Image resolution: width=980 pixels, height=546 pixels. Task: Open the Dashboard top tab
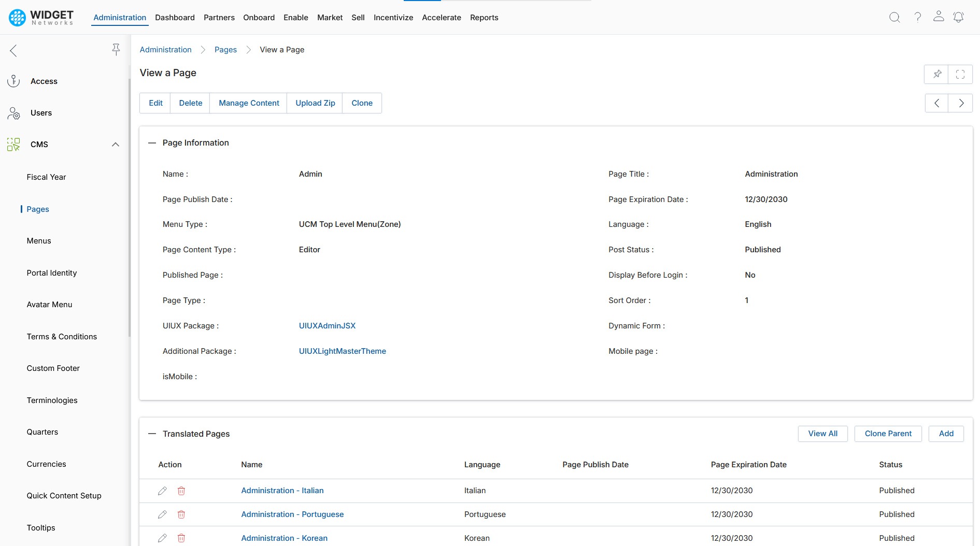coord(175,18)
